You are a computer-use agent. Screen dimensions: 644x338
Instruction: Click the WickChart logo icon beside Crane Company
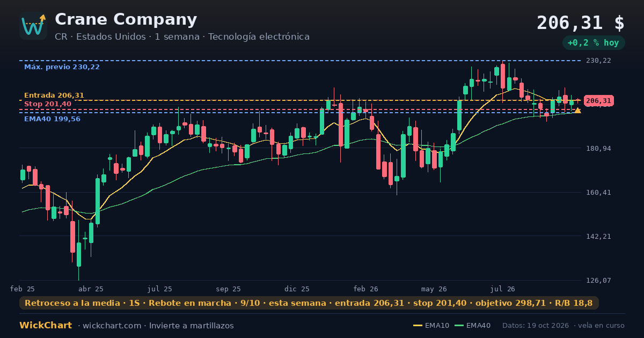(x=33, y=26)
